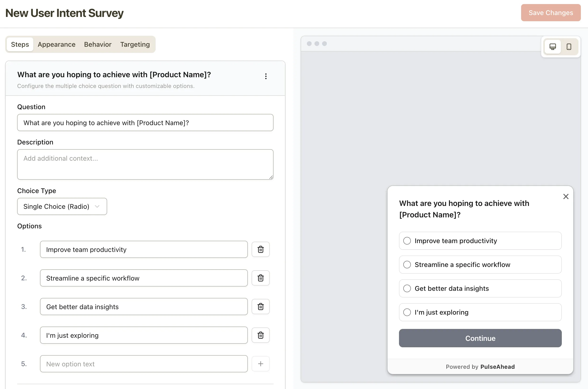Open the question options kebab menu
The height and width of the screenshot is (389, 588).
click(x=266, y=76)
